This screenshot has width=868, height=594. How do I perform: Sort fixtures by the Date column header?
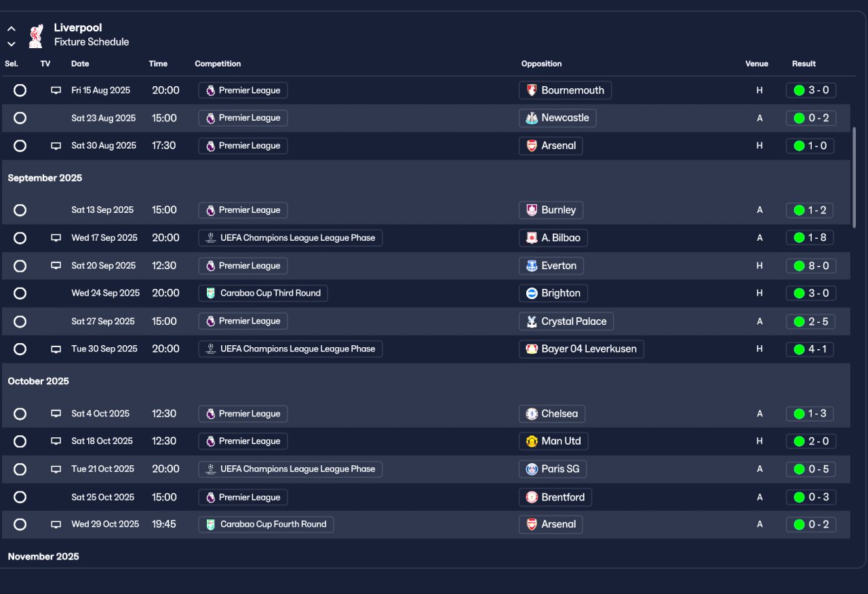80,64
